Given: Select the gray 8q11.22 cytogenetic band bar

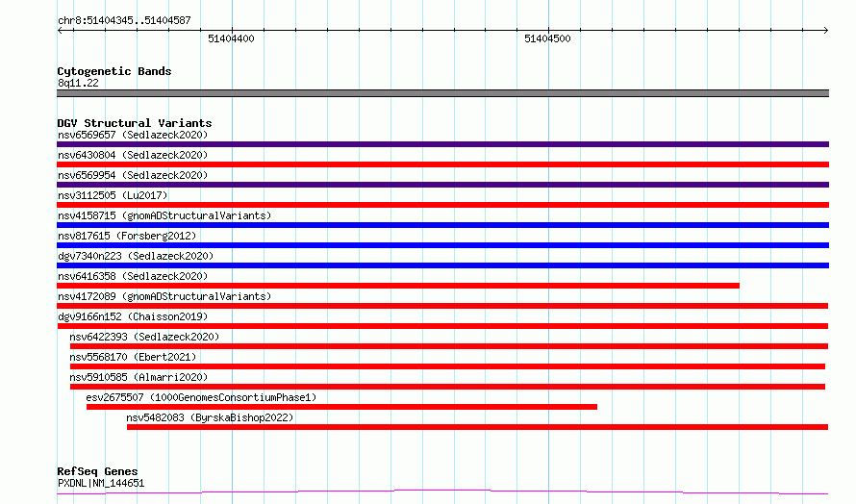Looking at the screenshot, I should pyautogui.click(x=442, y=93).
